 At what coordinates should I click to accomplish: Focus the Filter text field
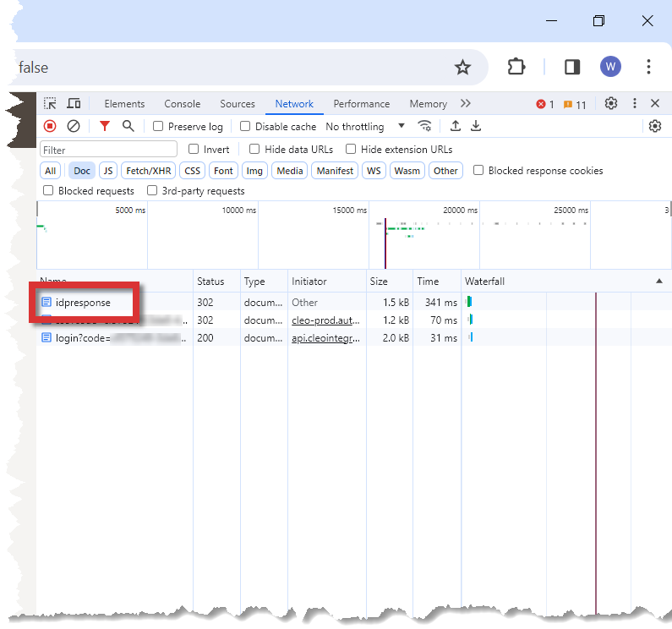coord(108,150)
